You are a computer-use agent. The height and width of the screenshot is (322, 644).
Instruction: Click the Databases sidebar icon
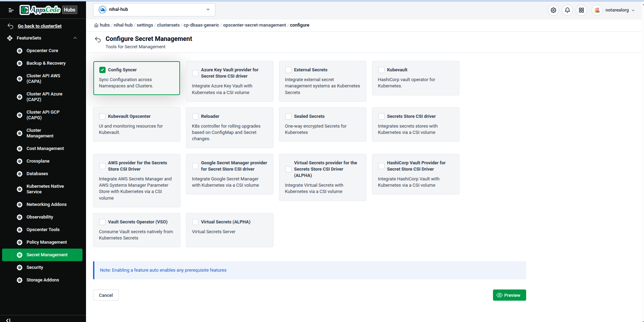[20, 174]
